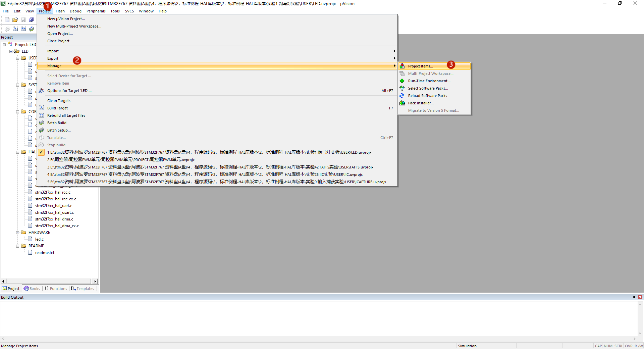Select Batch Build menu entry
This screenshot has width=644, height=349.
click(217, 123)
